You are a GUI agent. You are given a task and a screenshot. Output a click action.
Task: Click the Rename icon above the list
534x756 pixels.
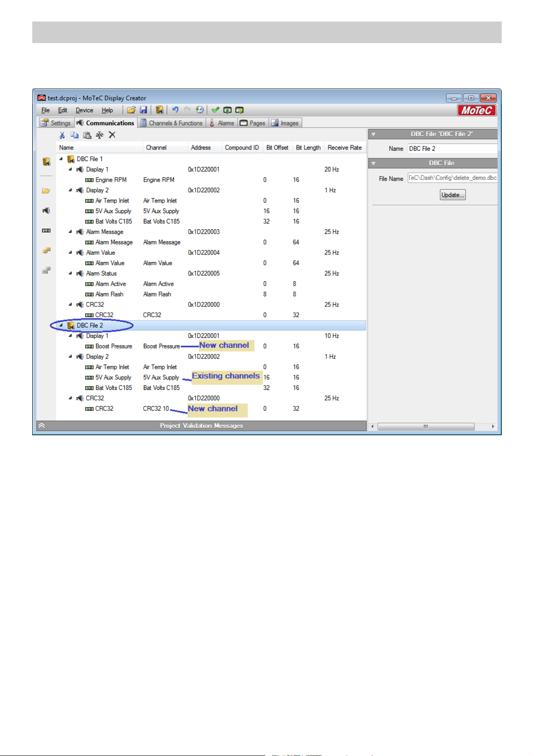click(100, 135)
